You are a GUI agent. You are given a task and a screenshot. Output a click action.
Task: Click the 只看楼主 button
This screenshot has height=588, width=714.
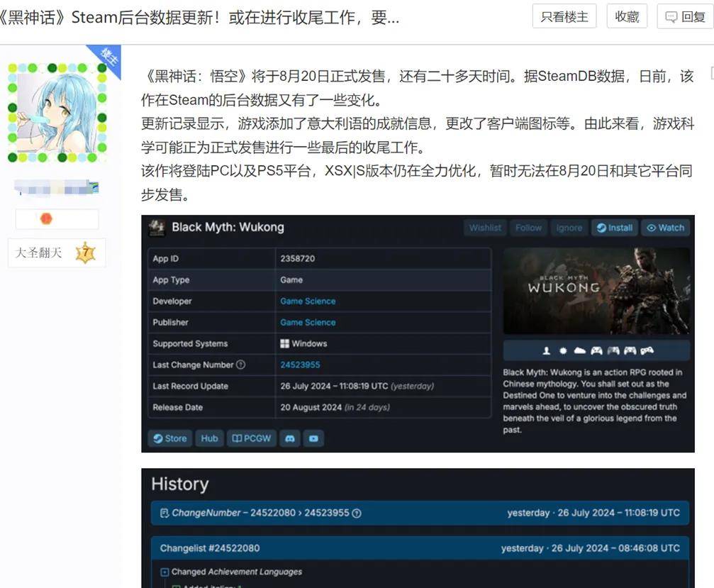[564, 17]
